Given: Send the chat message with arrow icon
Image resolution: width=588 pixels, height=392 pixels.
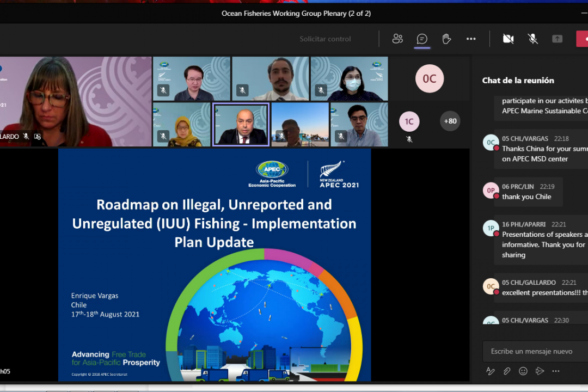Looking at the screenshot, I should [540, 371].
